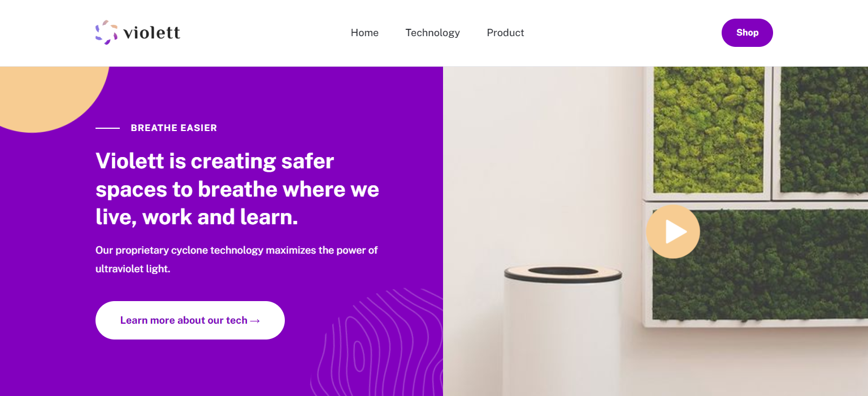Go to the Technology menu item
868x396 pixels.
tap(432, 33)
